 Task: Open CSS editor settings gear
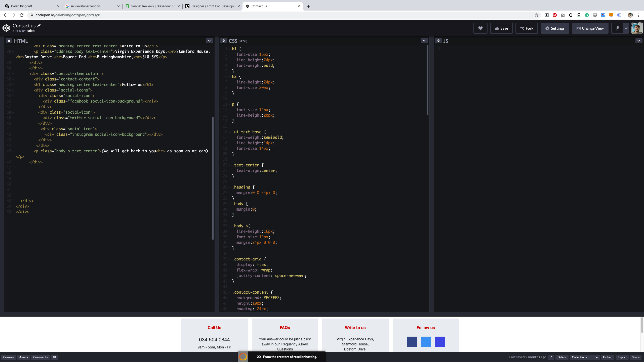coord(224,41)
